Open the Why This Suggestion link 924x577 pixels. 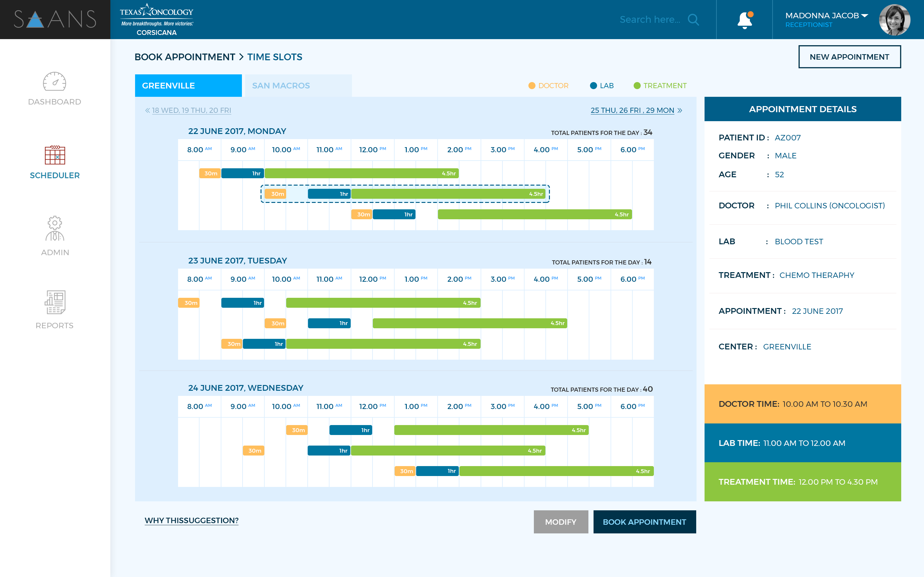[191, 521]
